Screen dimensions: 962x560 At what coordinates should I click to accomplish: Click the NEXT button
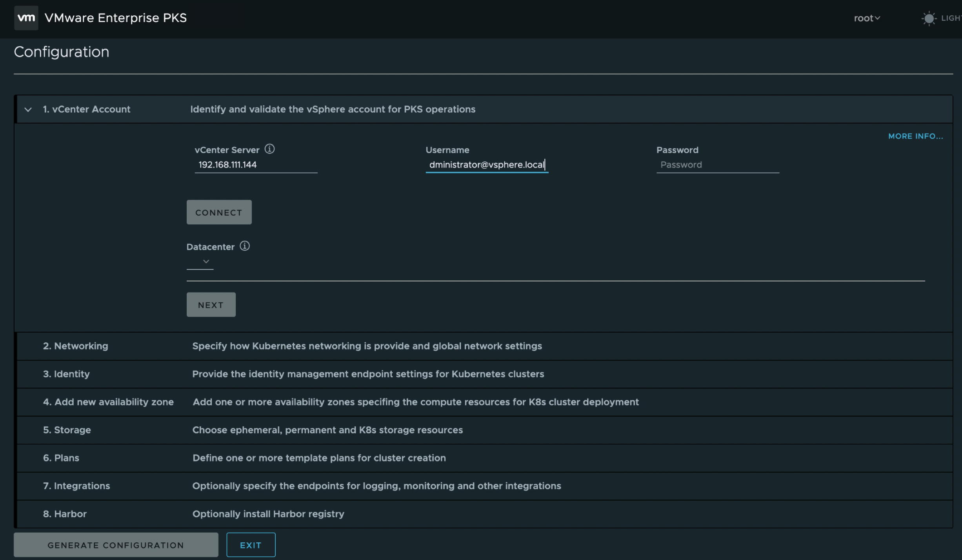click(211, 305)
